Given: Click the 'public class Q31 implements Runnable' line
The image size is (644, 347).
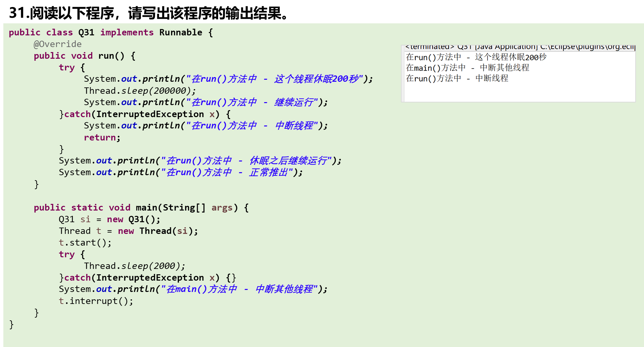Looking at the screenshot, I should click(x=111, y=32).
